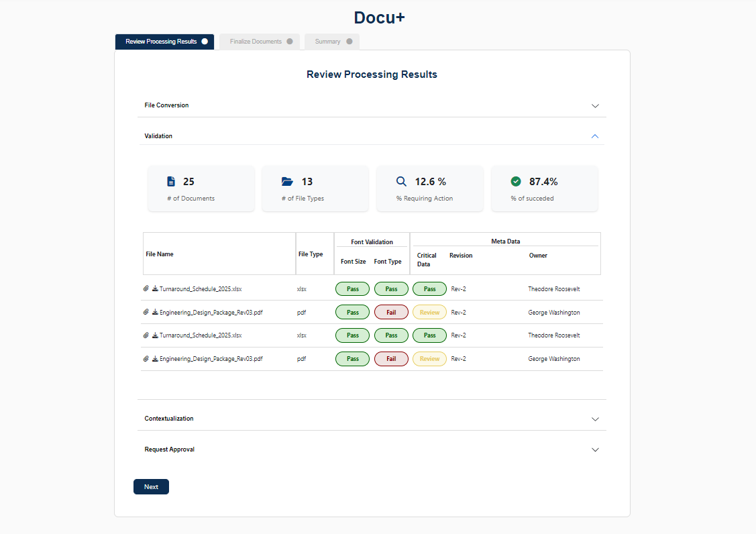Click Font Size Pass badge in first xlsx row
The width and height of the screenshot is (756, 534).
(352, 289)
